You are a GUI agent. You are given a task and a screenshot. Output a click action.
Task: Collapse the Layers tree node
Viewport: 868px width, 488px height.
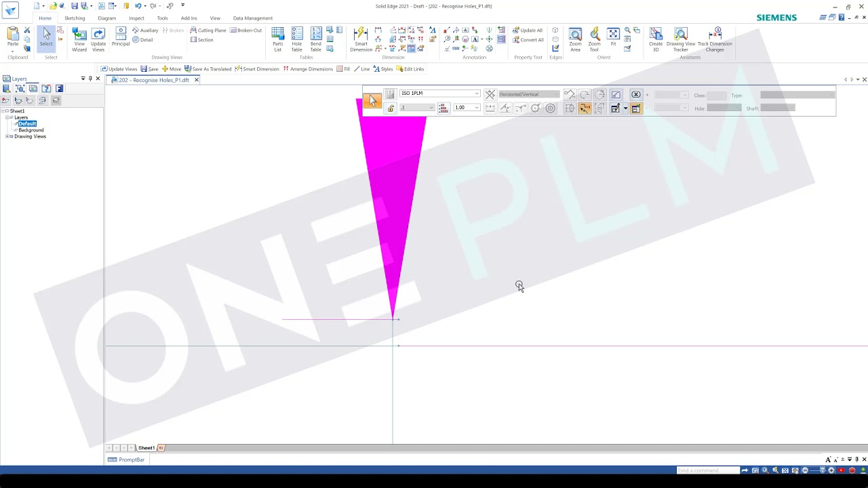coord(7,117)
